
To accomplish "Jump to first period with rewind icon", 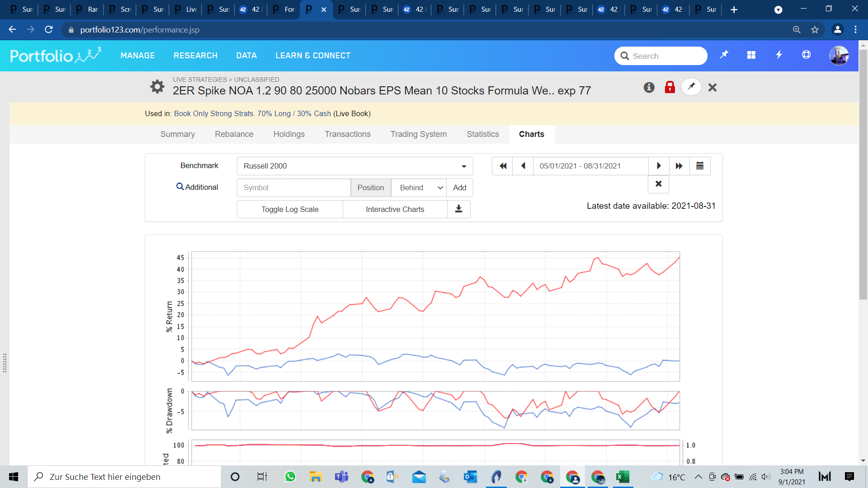I will pos(502,166).
